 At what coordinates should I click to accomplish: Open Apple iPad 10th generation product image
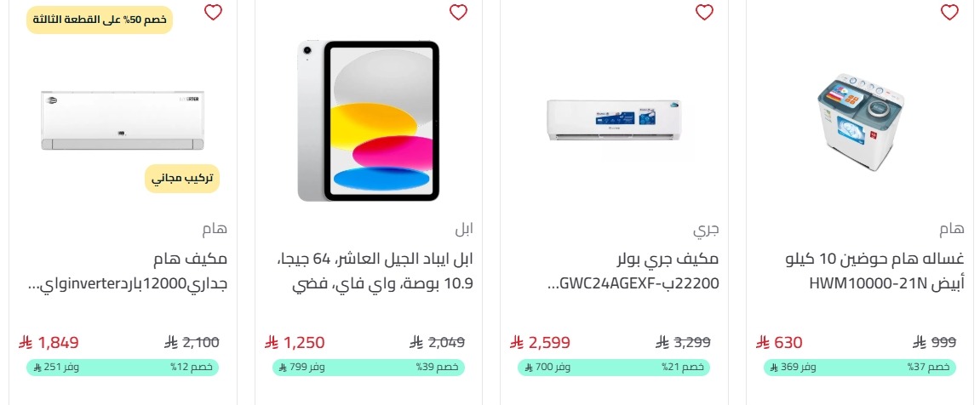click(x=368, y=121)
